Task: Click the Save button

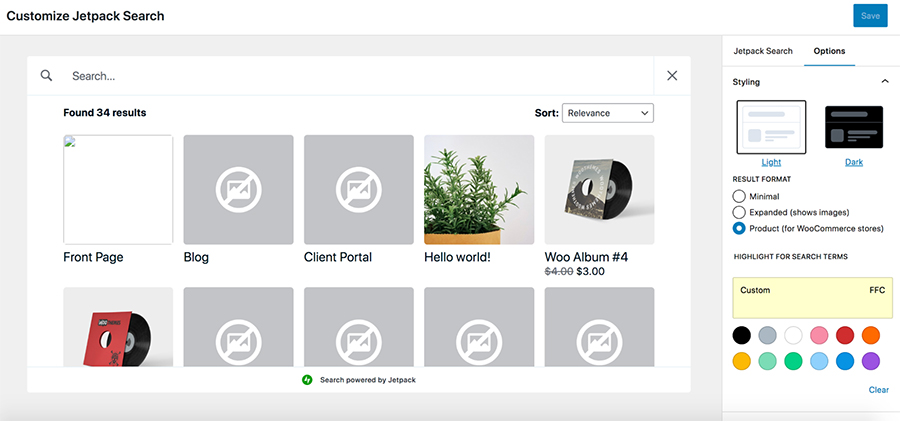Action: [x=870, y=16]
